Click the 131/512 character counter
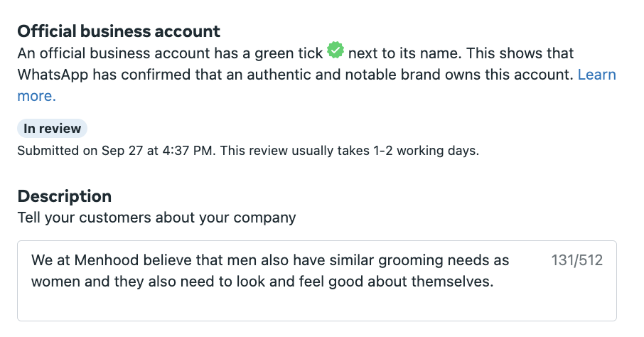This screenshot has height=337, width=644. coord(576,260)
